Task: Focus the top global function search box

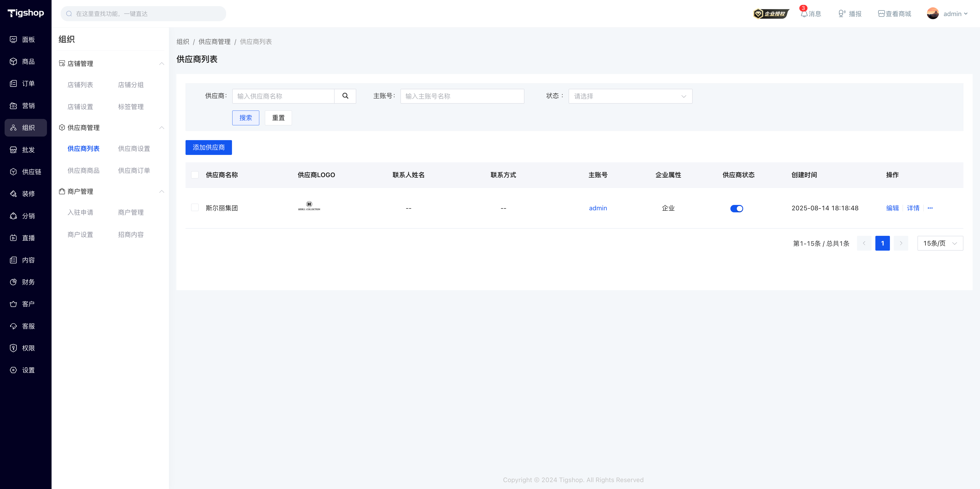Action: pyautogui.click(x=143, y=14)
